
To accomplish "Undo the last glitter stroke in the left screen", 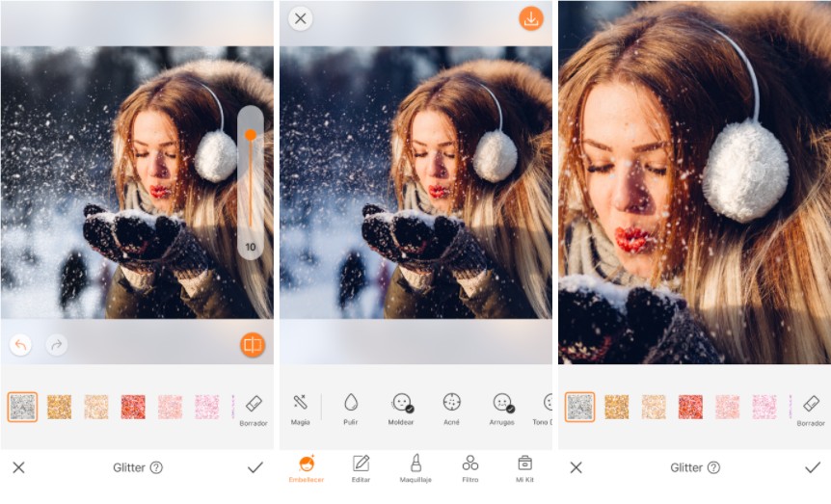I will (x=20, y=346).
